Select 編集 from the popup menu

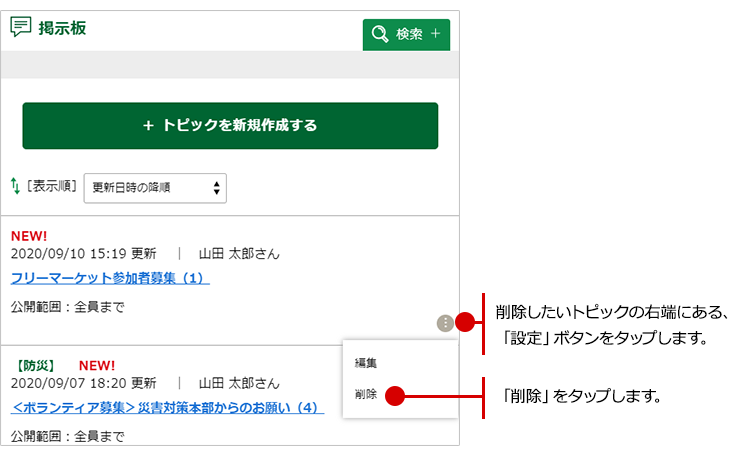coord(365,363)
